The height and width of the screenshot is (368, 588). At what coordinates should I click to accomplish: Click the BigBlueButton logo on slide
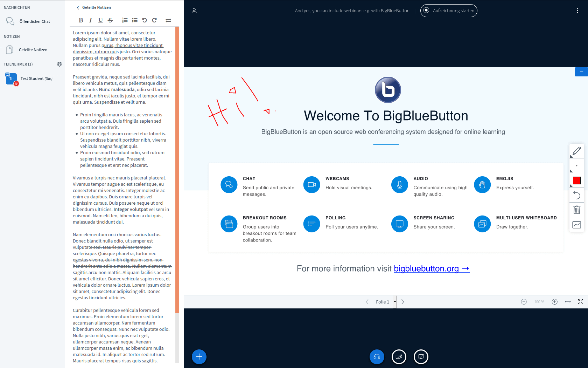[x=388, y=90]
